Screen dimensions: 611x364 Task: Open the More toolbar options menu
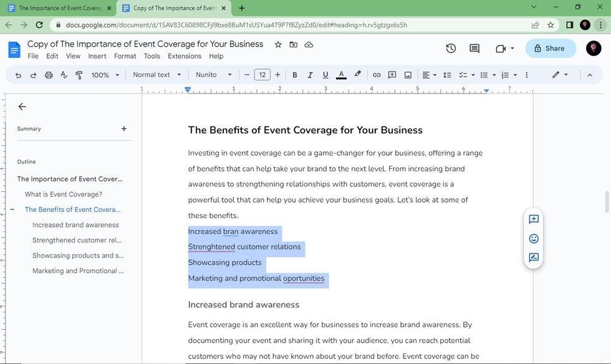[526, 75]
